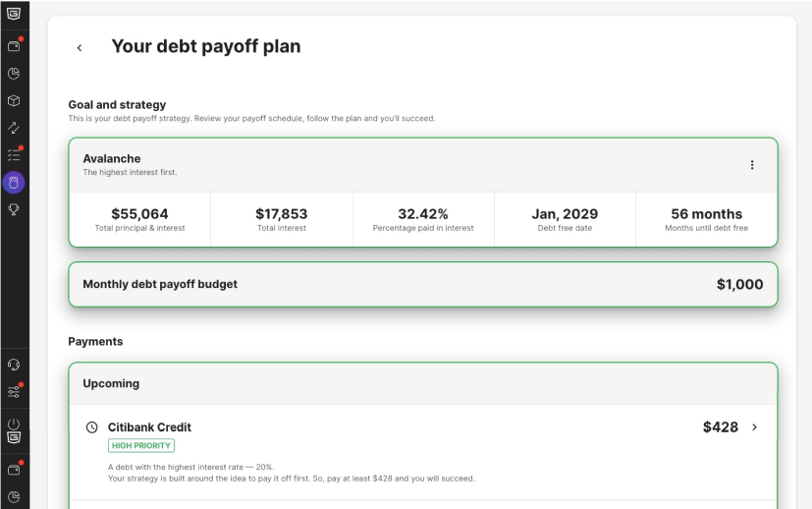The width and height of the screenshot is (812, 509).
Task: Open the sliders settings icon
Action: (x=14, y=392)
